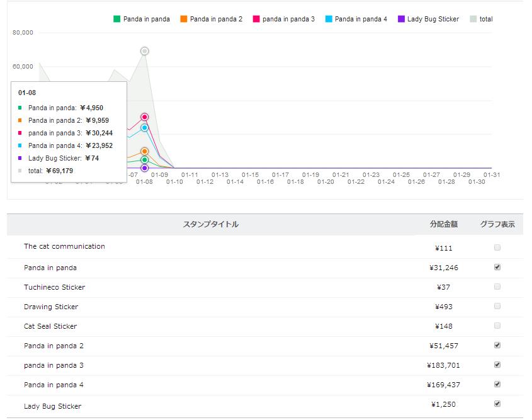The height and width of the screenshot is (420, 532).
Task: Click the blue Panda in panda 4 data point
Action: point(145,128)
